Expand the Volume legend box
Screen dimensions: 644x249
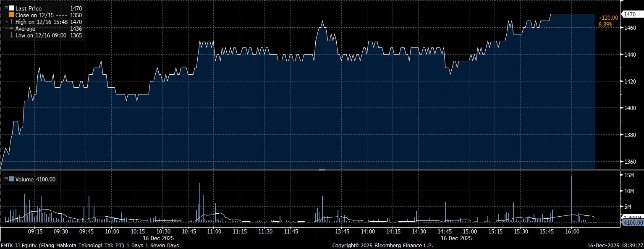[x=5, y=179]
